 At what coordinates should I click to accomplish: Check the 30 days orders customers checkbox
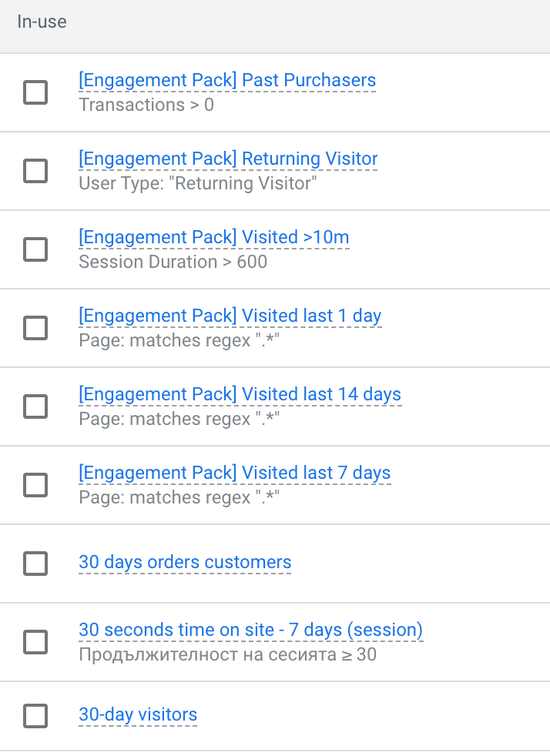tap(35, 563)
